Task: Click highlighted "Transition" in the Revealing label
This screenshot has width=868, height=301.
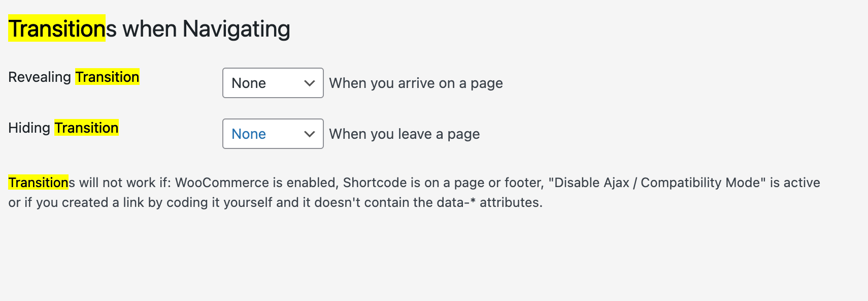Action: click(107, 77)
